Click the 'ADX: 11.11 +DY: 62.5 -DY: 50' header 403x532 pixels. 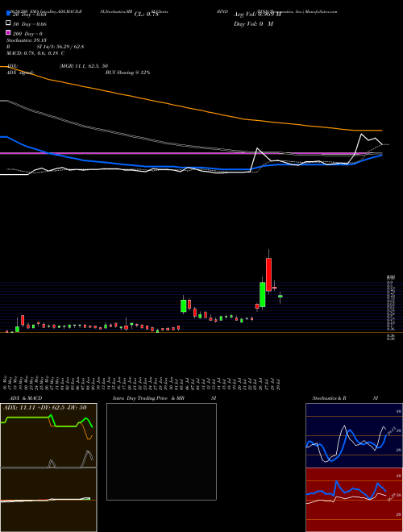pos(45,407)
